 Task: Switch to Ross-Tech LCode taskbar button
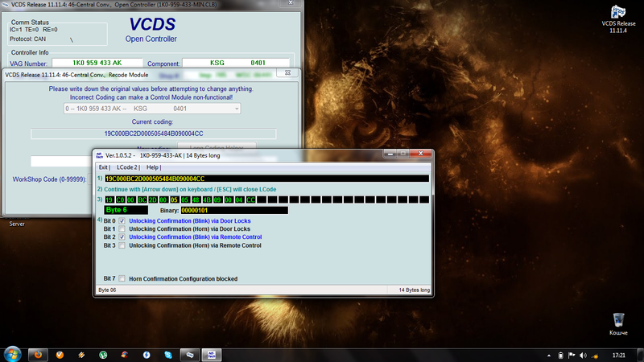pos(212,355)
